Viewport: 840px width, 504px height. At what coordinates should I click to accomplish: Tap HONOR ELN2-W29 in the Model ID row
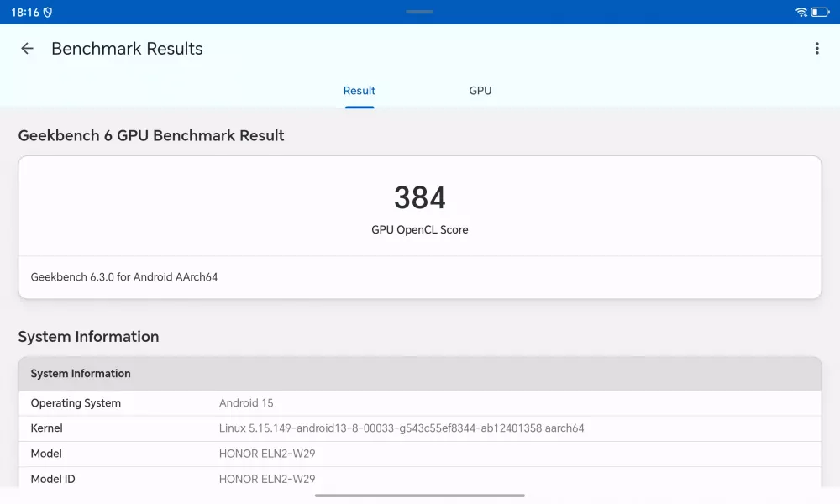click(x=267, y=480)
